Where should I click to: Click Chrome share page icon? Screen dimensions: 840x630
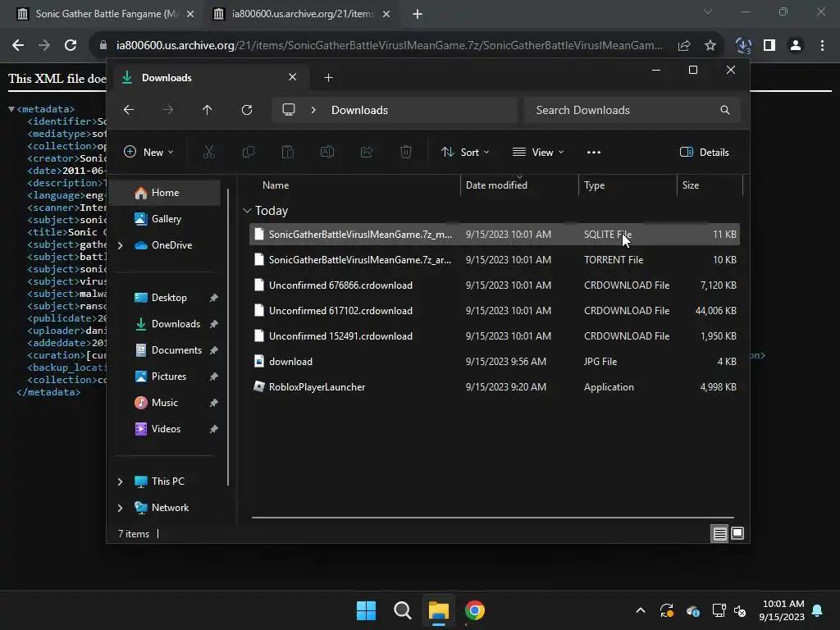[684, 46]
